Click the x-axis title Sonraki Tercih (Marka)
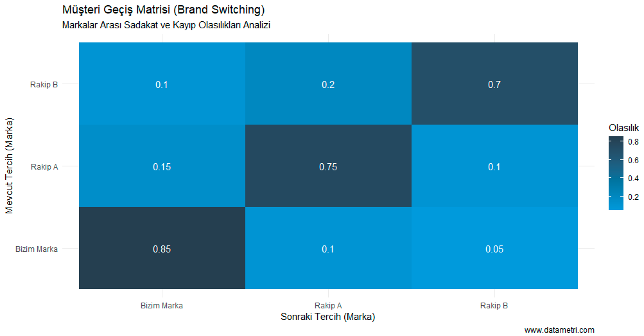Viewport: 644px width, 336px height. click(327, 317)
